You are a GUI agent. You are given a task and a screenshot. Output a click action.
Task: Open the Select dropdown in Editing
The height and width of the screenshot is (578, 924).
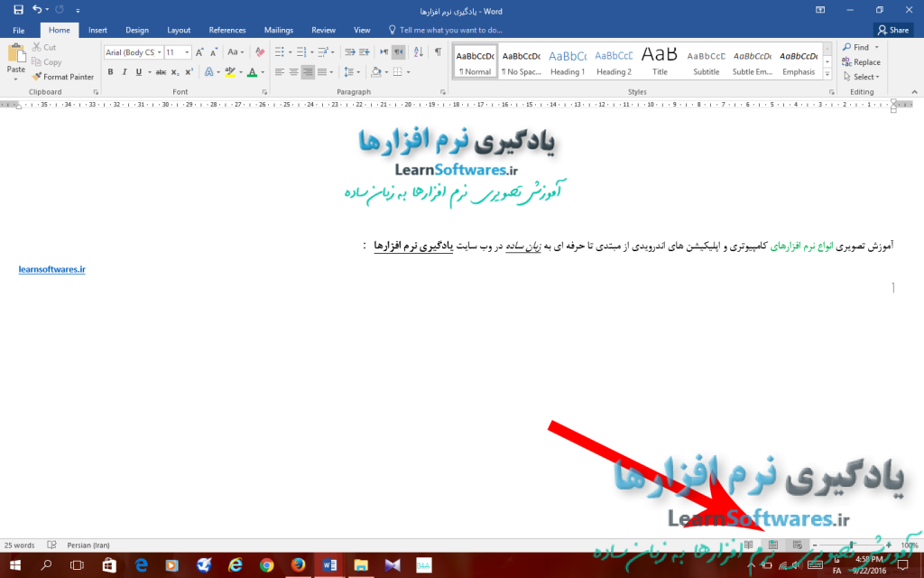[862, 77]
